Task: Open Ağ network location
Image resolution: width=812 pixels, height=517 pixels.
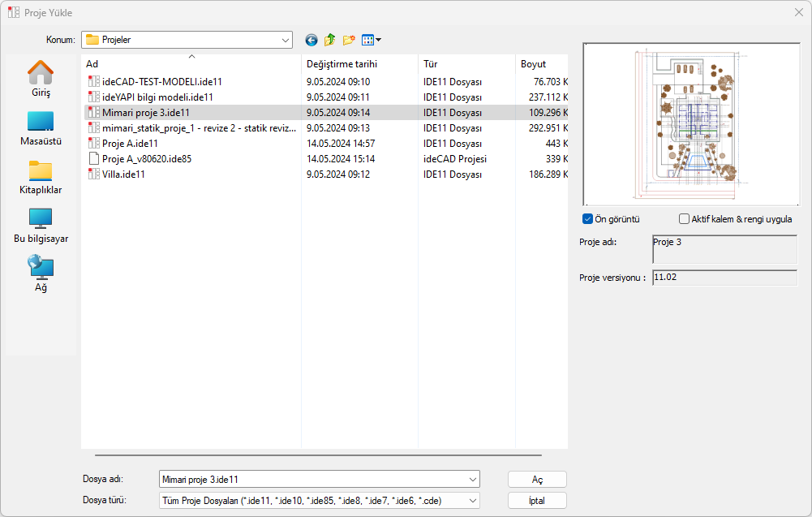Action: [x=41, y=274]
